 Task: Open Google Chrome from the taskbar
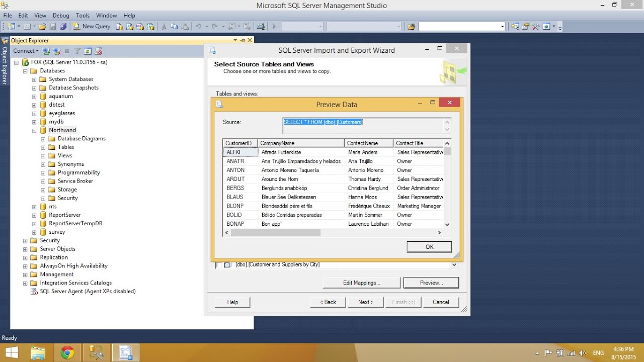coord(67,353)
